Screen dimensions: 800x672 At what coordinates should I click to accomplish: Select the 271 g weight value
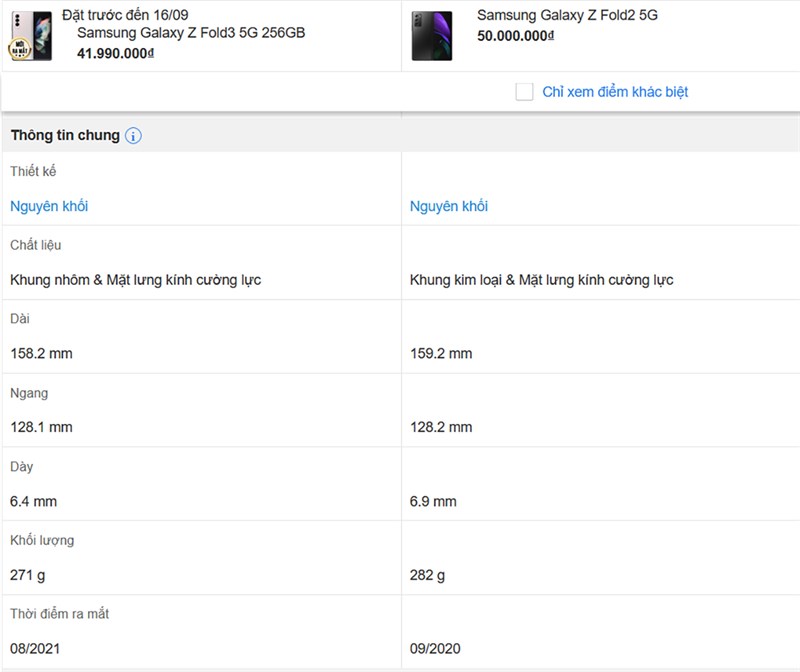28,575
